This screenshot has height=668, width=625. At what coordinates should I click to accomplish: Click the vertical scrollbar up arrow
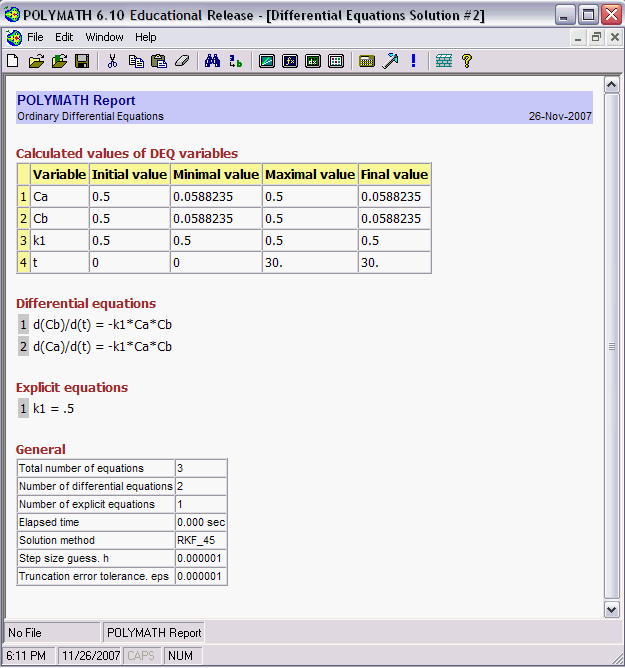tap(612, 84)
